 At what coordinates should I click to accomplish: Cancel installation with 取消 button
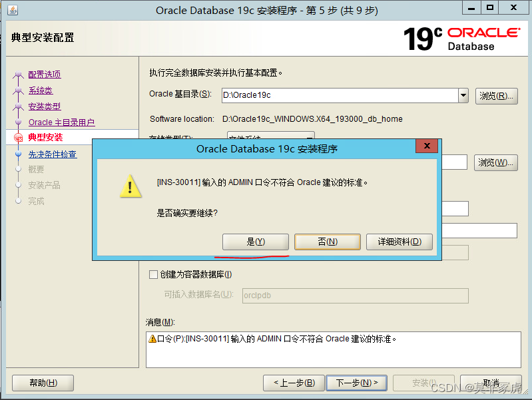[x=491, y=383]
